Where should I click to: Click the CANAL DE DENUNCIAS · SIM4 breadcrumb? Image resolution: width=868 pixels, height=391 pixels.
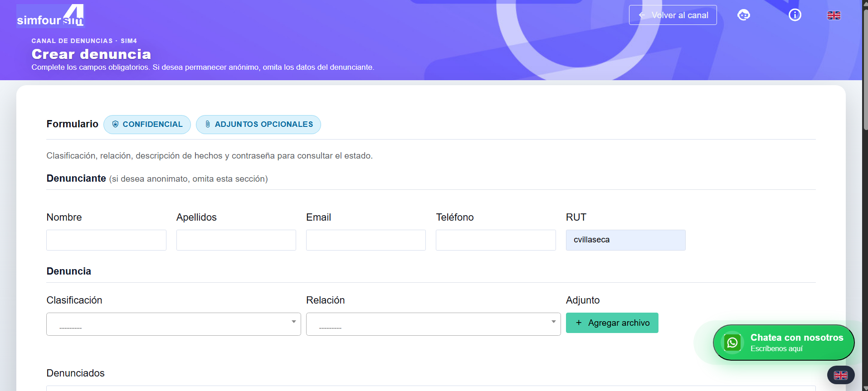point(84,41)
